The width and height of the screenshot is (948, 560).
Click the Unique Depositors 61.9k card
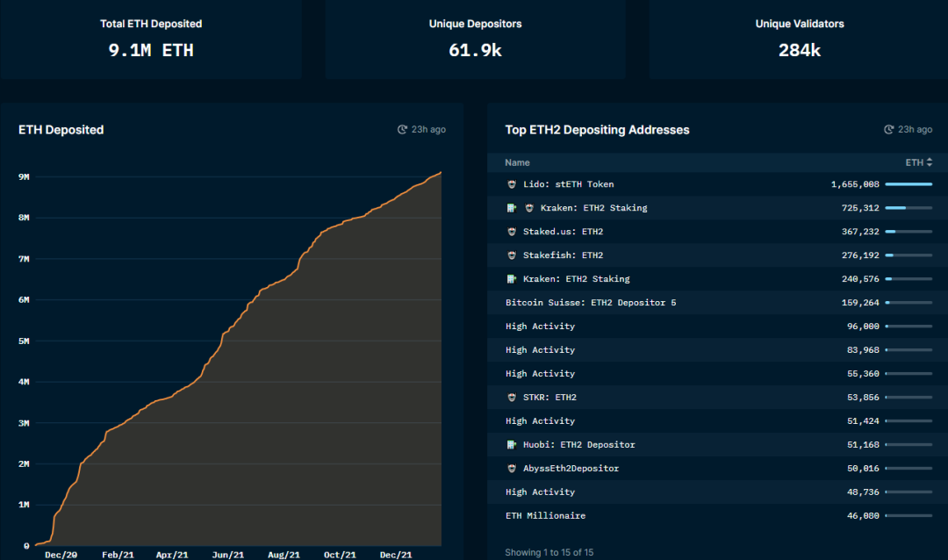pyautogui.click(x=475, y=39)
